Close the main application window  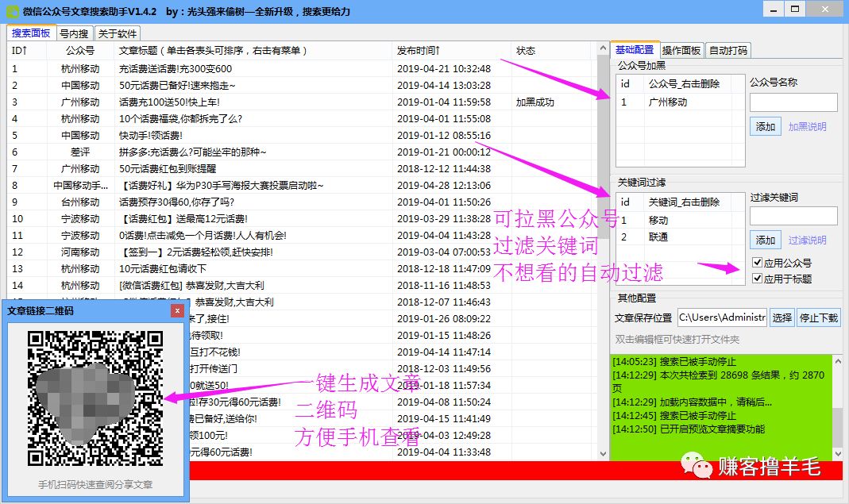[x=824, y=10]
